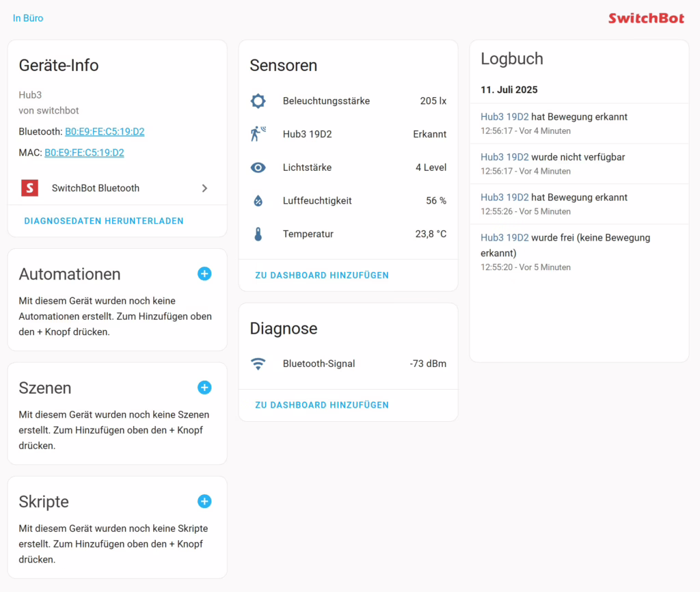
Task: Add Diagnose card to dashboard
Action: [322, 405]
